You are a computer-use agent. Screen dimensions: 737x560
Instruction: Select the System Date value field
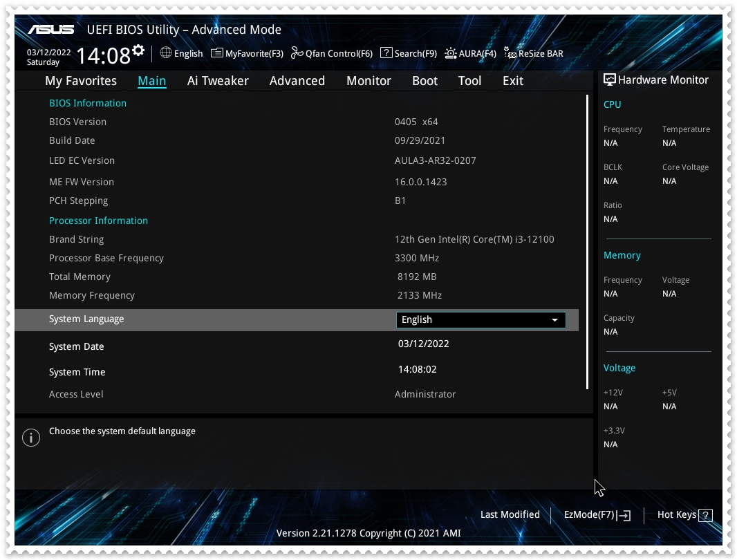(x=424, y=344)
